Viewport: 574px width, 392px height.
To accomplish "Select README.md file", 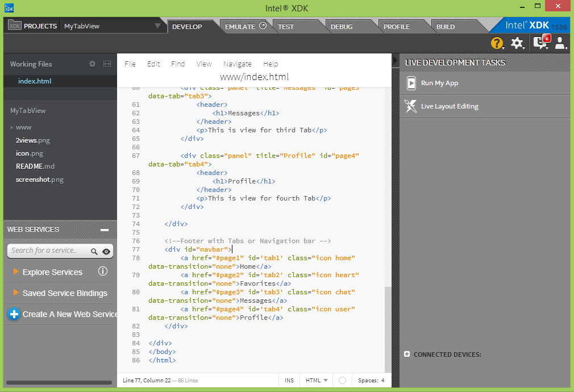I will tap(35, 166).
